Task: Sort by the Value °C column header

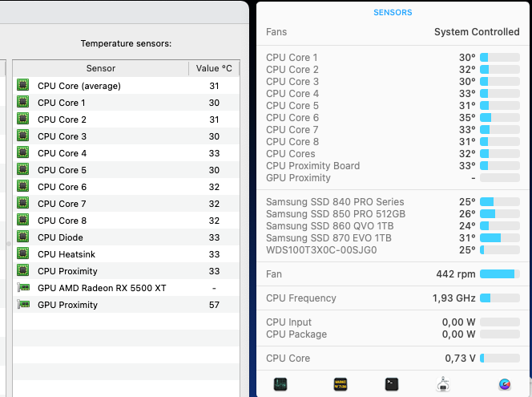Action: tap(214, 69)
